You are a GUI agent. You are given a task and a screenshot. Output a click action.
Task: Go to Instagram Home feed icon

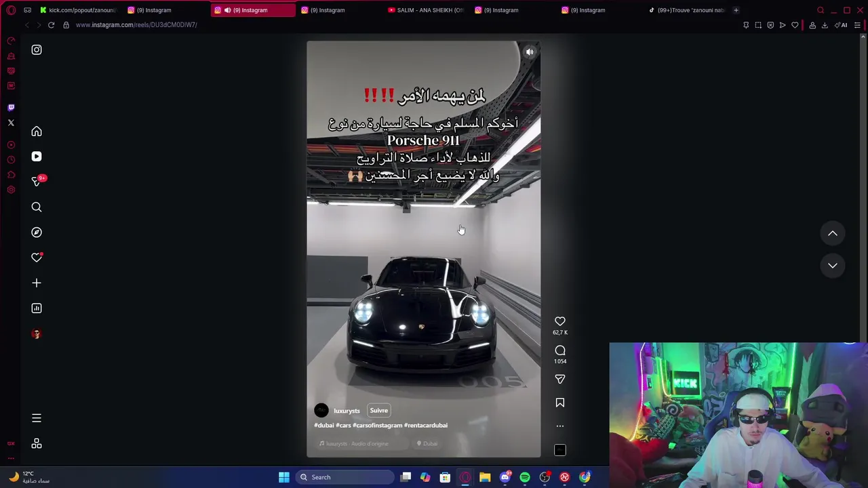coord(37,131)
